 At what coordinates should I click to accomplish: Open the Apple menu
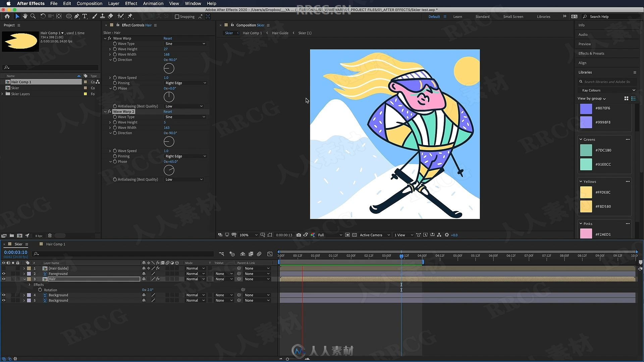(8, 3)
